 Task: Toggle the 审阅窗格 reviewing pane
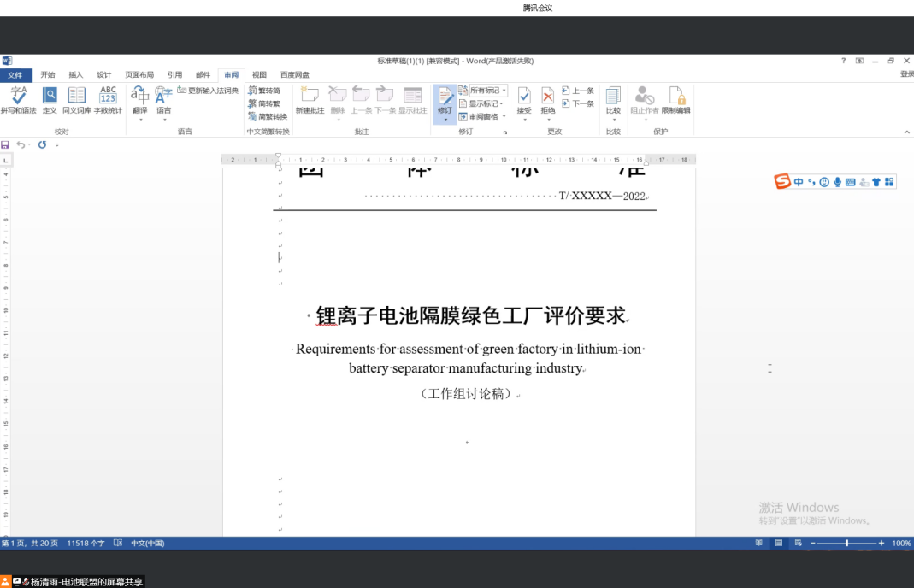(x=479, y=116)
